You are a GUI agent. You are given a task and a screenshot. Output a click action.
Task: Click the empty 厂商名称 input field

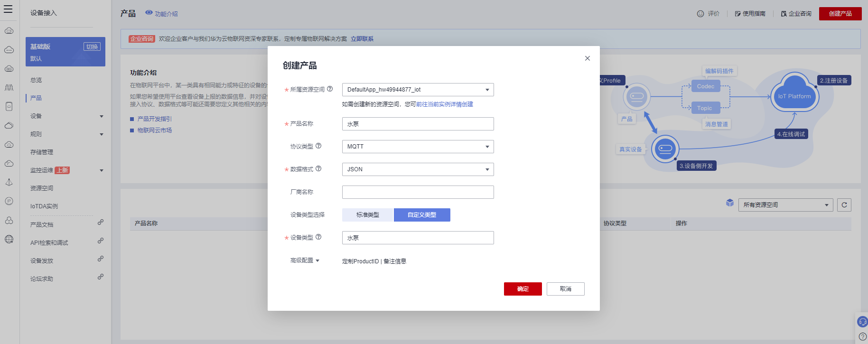(418, 192)
